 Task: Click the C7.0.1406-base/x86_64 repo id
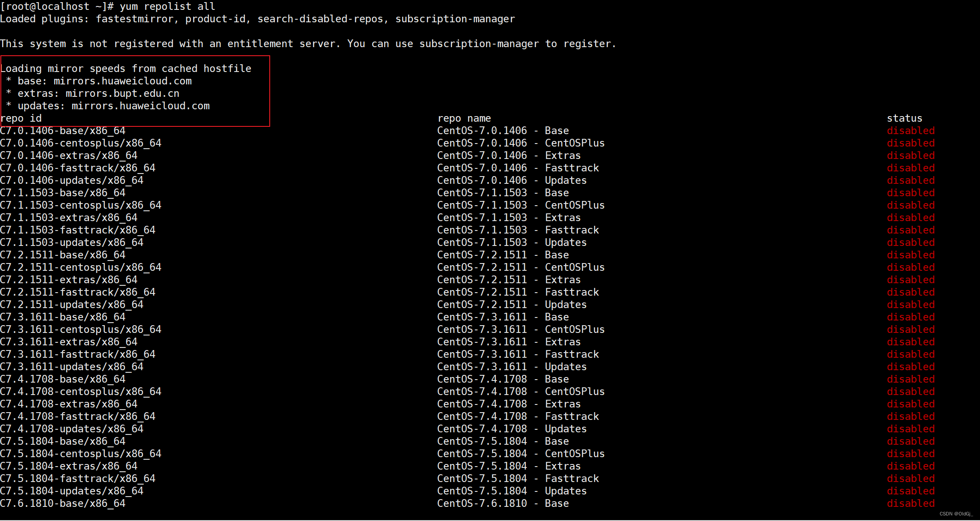tap(63, 131)
